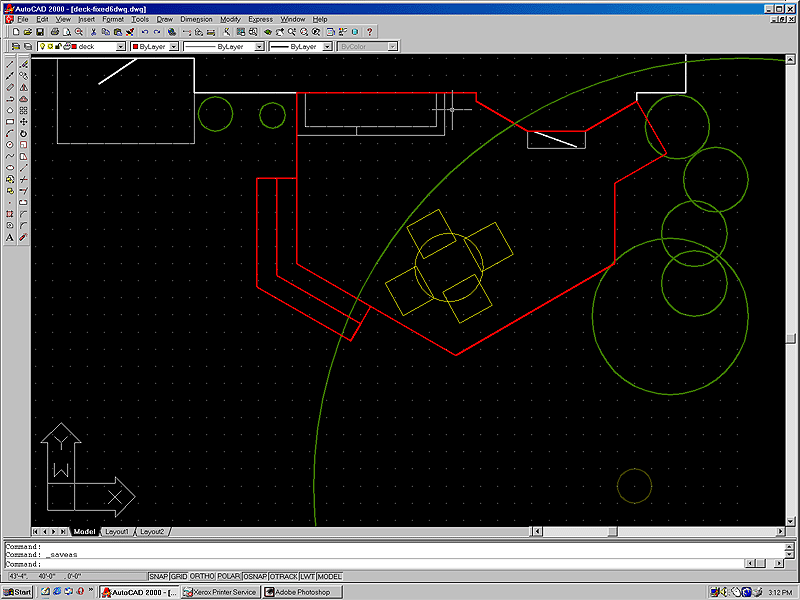The image size is (800, 600).
Task: Click the Windows Start button
Action: click(x=17, y=592)
